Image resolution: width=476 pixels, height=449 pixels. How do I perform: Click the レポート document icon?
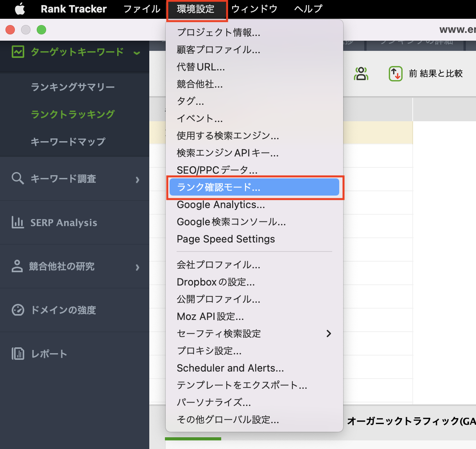(18, 354)
